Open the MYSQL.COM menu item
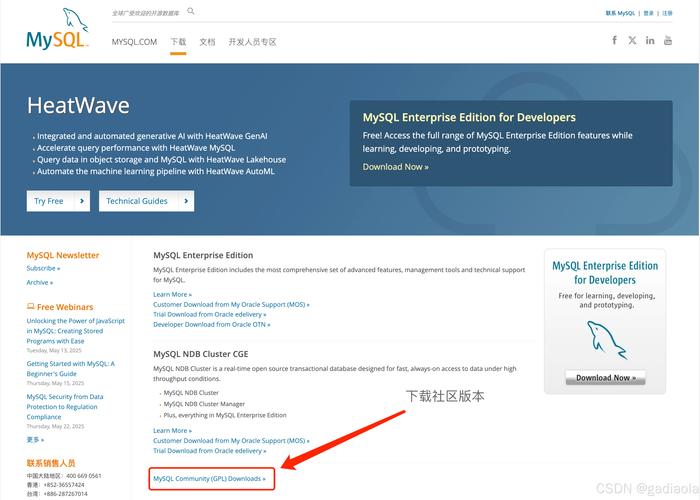This screenshot has width=700, height=500. tap(134, 42)
